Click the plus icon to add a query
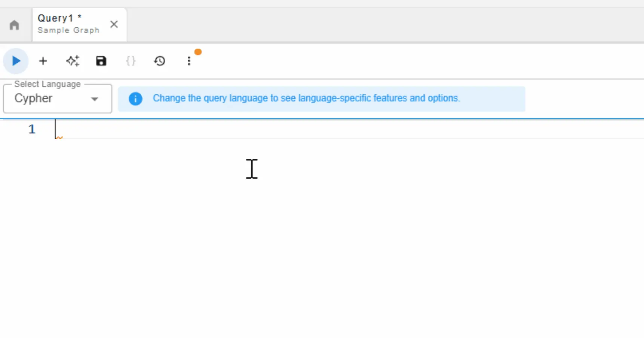644x338 pixels. tap(43, 61)
